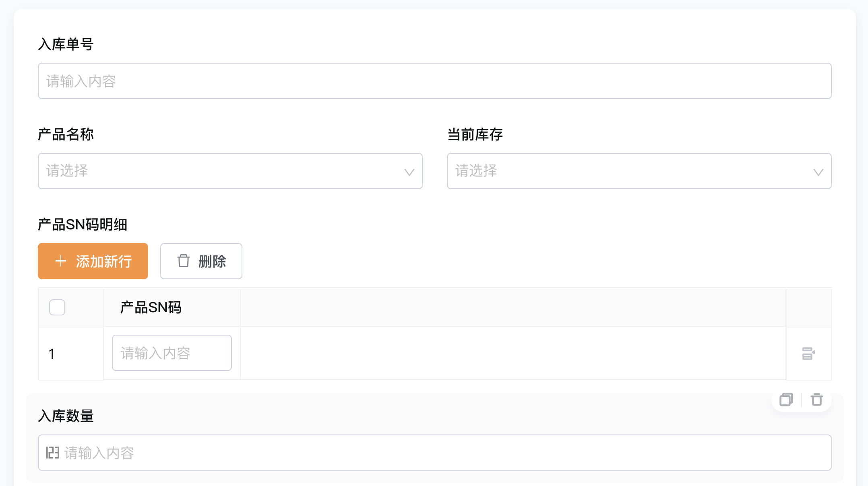Click the chevron arrow in 当前库存 field
Viewport: 868px width, 486px height.
pos(818,172)
